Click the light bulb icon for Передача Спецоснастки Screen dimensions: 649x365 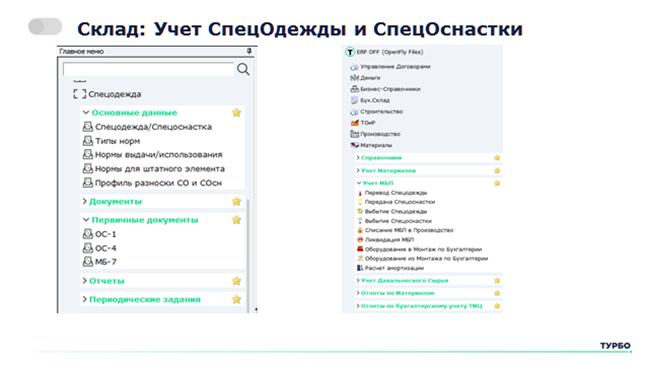coord(360,202)
